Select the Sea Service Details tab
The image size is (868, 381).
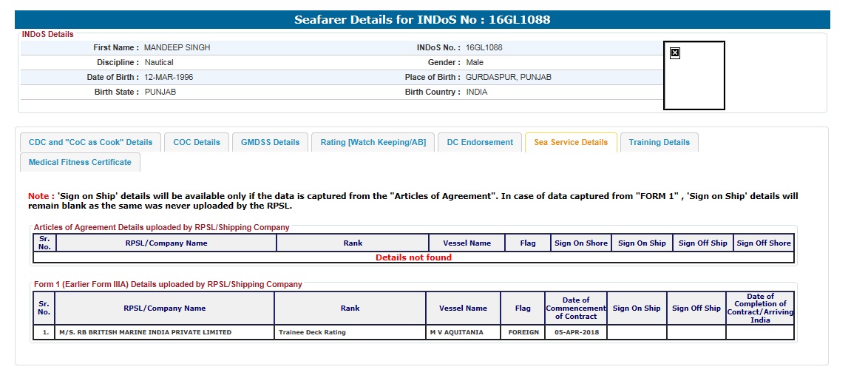point(570,142)
